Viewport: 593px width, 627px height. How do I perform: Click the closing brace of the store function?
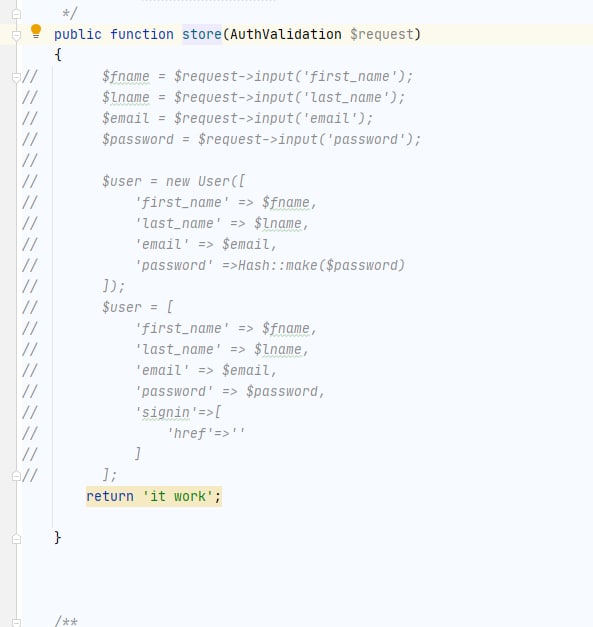[58, 537]
